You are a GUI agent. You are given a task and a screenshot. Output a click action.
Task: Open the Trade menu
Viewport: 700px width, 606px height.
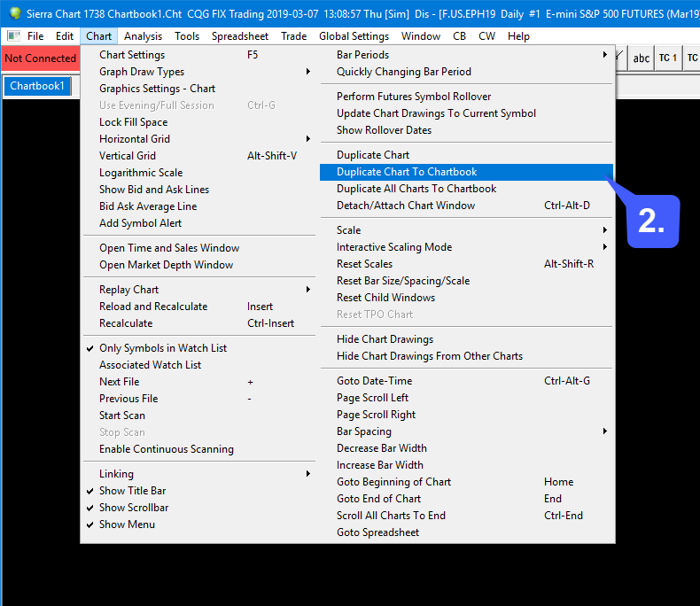pos(293,36)
